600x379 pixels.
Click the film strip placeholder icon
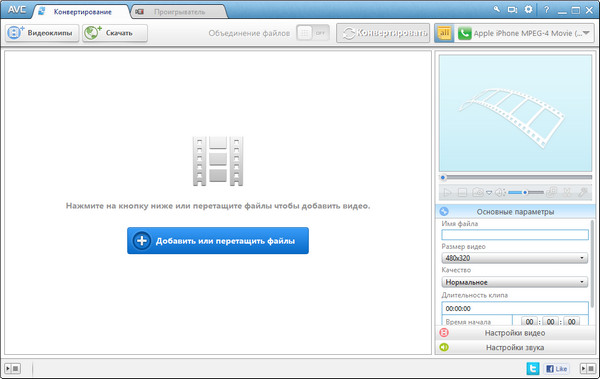(x=218, y=161)
